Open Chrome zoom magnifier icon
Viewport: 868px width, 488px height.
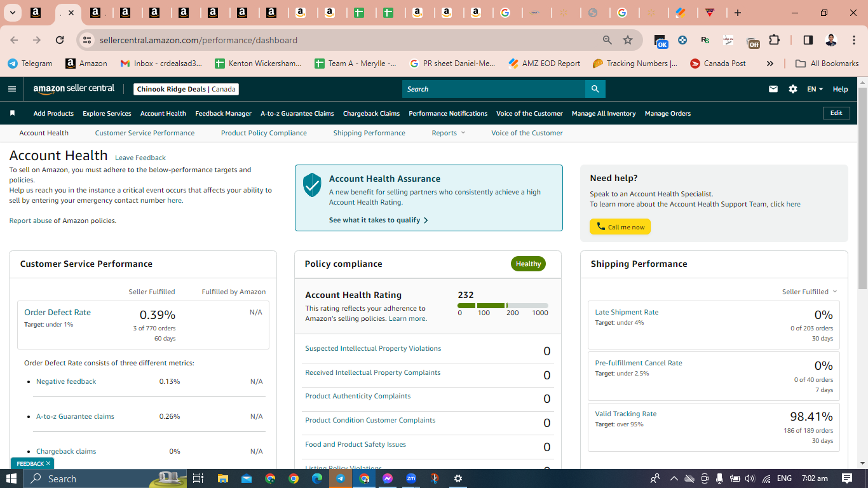pos(607,40)
